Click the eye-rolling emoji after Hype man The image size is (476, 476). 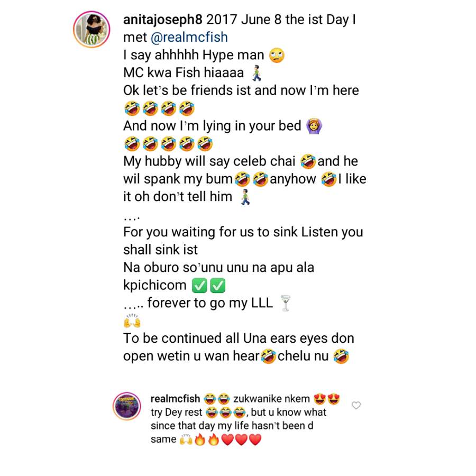click(277, 55)
